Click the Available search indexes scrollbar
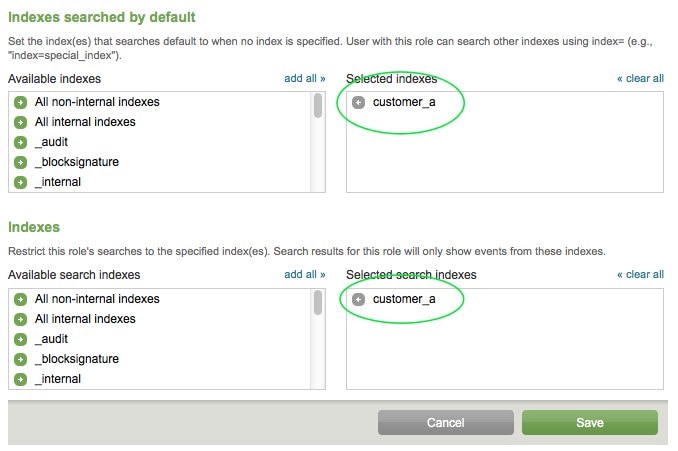Image resolution: width=678 pixels, height=451 pixels. [x=318, y=304]
